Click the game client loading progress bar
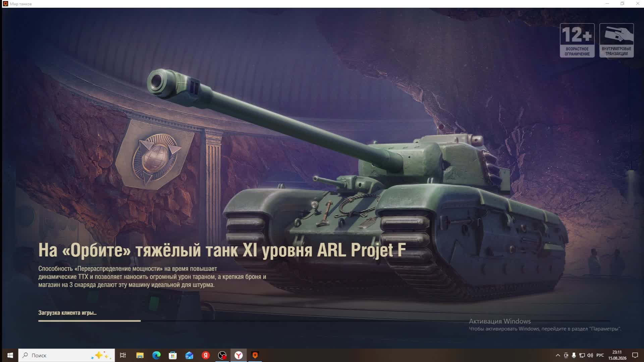 [x=324, y=321]
